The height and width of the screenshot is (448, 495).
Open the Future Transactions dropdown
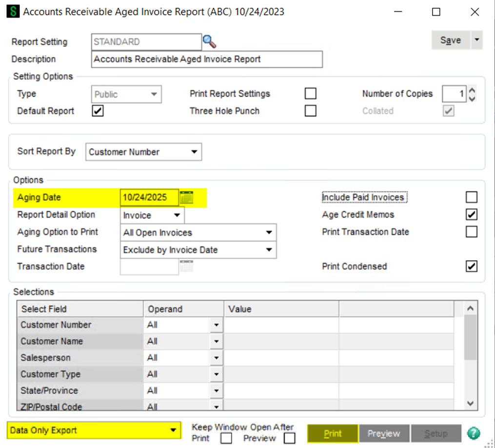(269, 250)
